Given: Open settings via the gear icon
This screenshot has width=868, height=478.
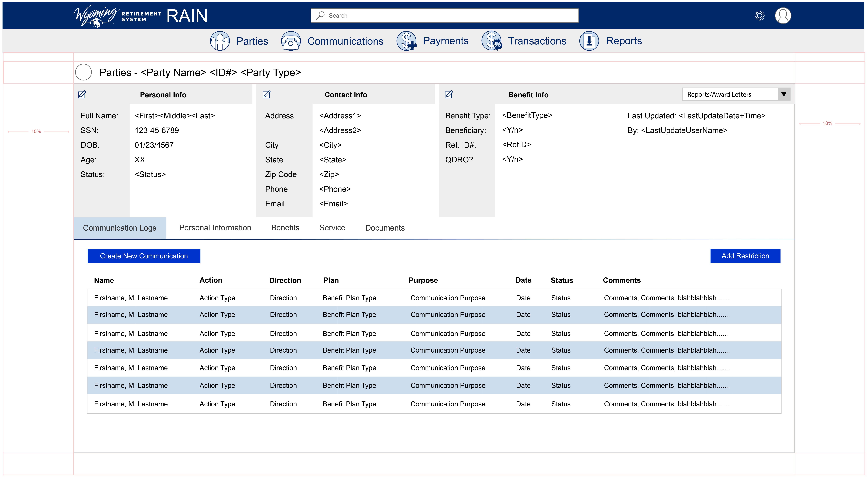Looking at the screenshot, I should tap(759, 15).
